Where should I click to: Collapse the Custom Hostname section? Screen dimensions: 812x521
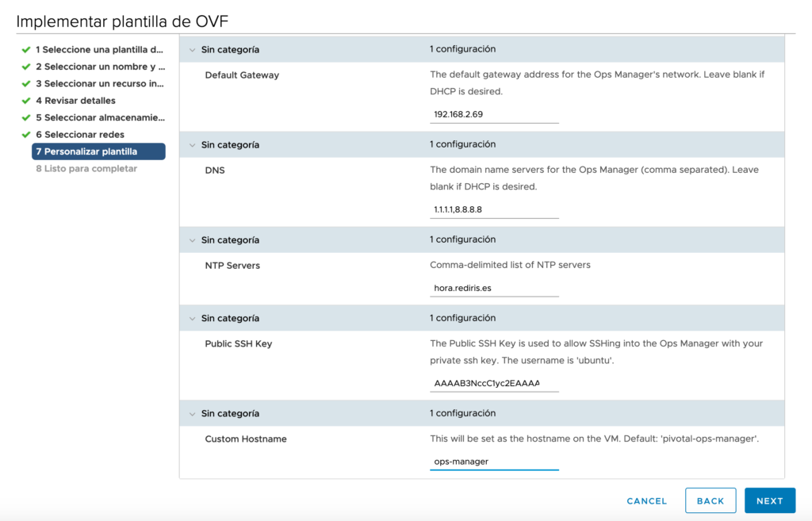(x=192, y=413)
